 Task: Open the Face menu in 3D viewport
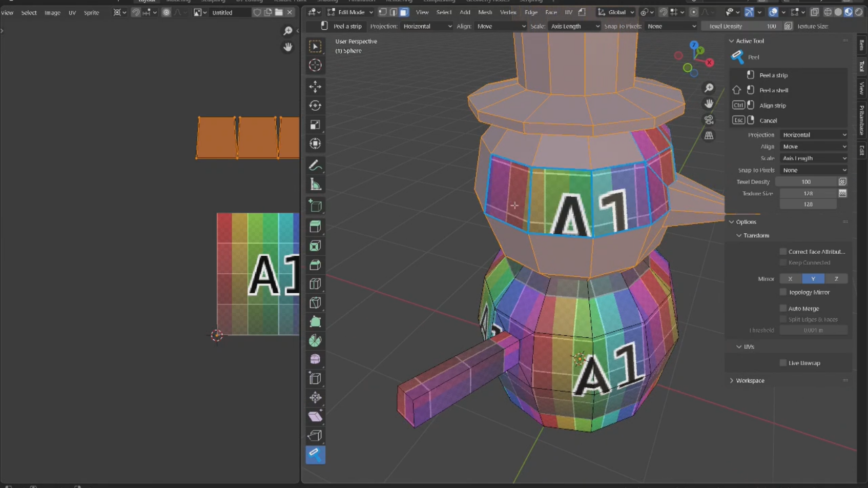pyautogui.click(x=551, y=12)
